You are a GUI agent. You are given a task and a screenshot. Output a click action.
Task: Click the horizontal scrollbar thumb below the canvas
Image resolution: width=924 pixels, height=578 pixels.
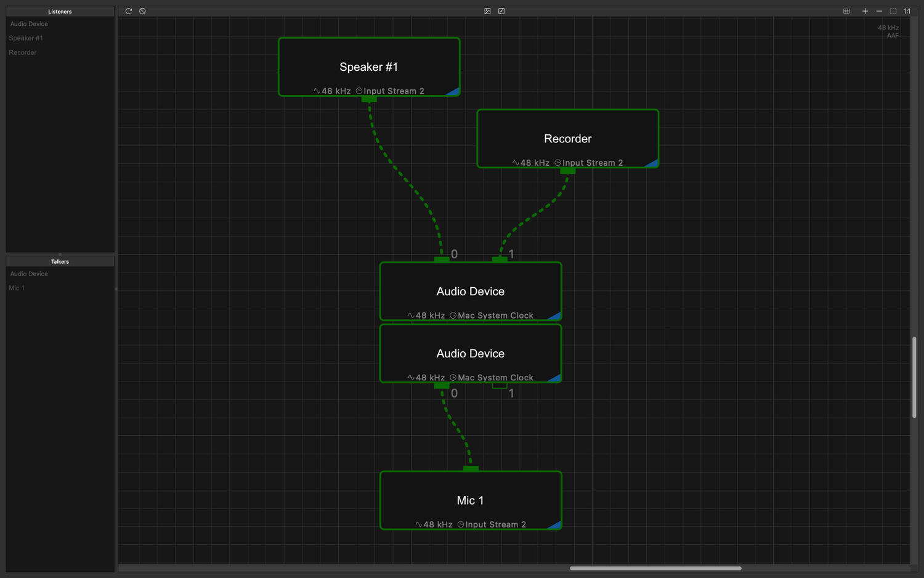coord(655,568)
